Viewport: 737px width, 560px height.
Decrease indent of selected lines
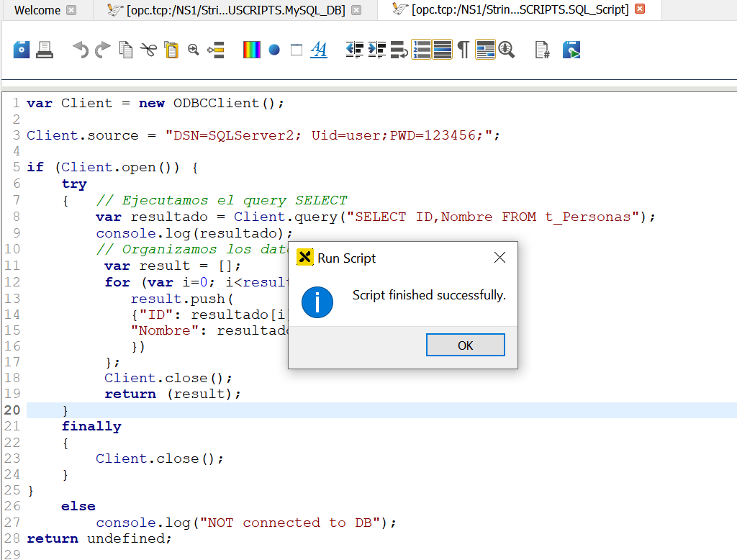(x=354, y=50)
